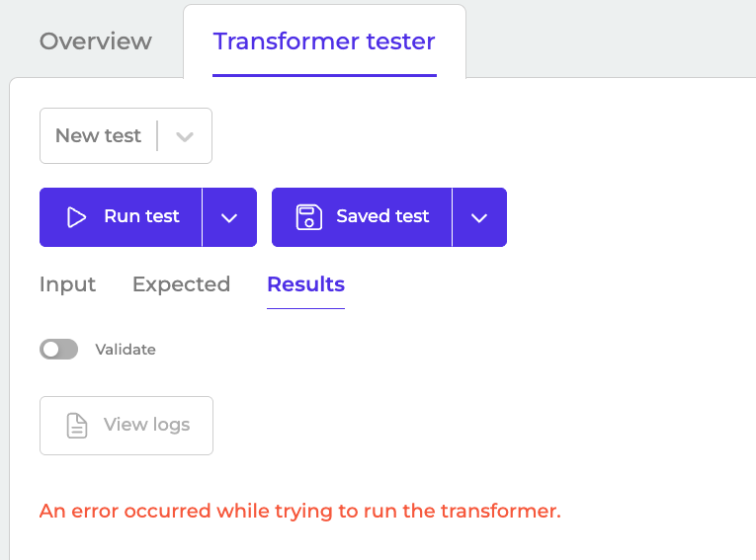
Task: Click the red transformer error message
Action: 299,511
